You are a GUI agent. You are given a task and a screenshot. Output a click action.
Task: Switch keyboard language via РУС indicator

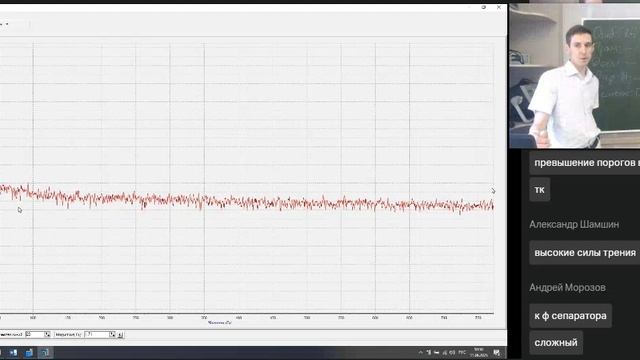[462, 352]
